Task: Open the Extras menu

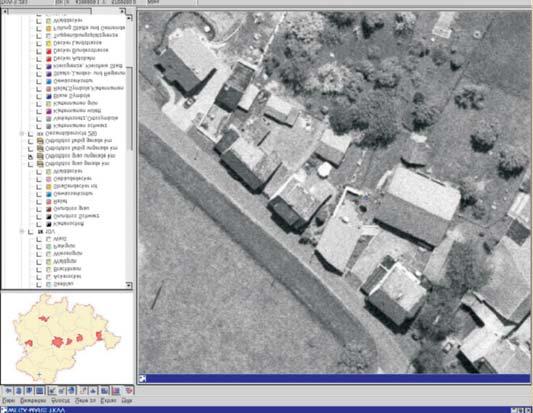Action: click(108, 401)
